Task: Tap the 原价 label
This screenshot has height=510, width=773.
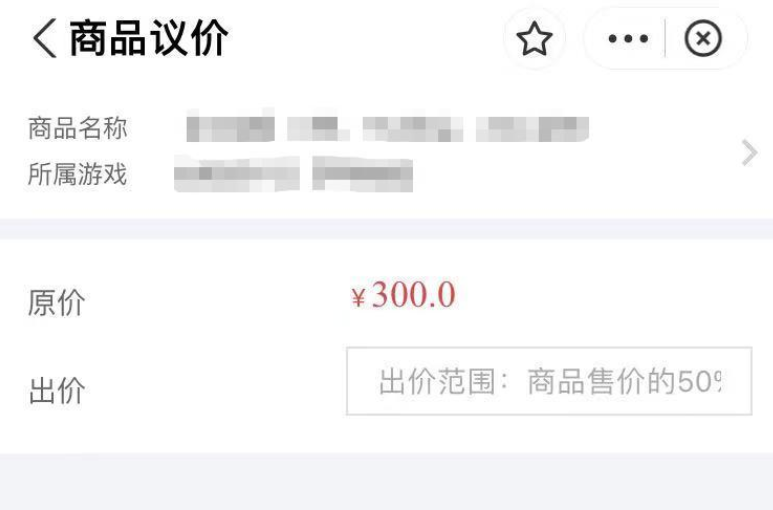Action: tap(56, 302)
